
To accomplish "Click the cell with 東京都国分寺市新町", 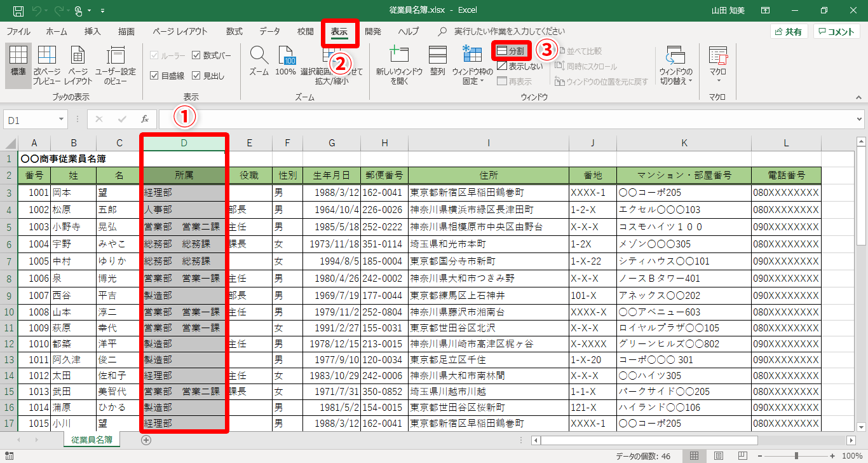I will point(488,261).
